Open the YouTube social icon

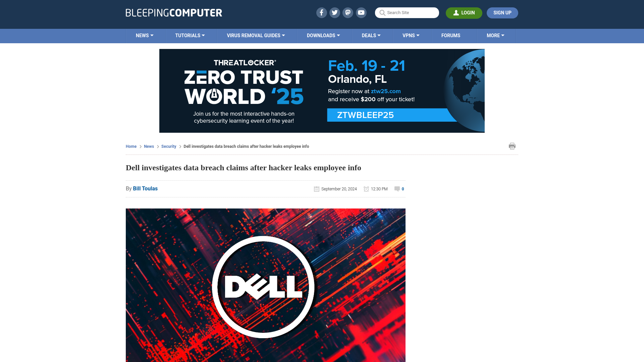tap(361, 12)
